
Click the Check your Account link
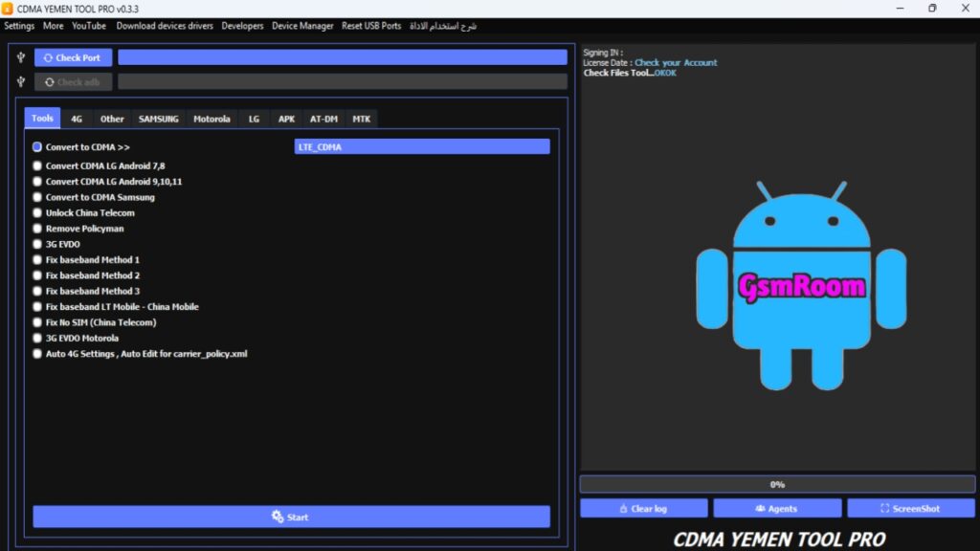676,63
